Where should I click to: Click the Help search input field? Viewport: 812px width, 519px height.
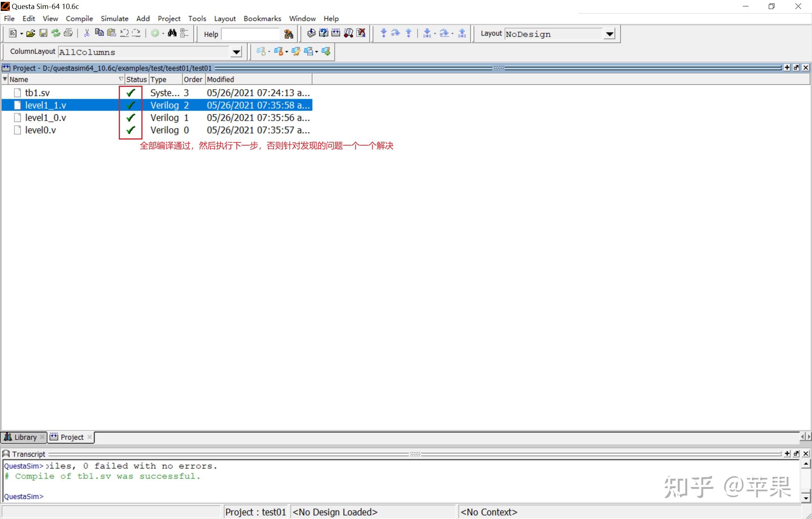point(250,34)
